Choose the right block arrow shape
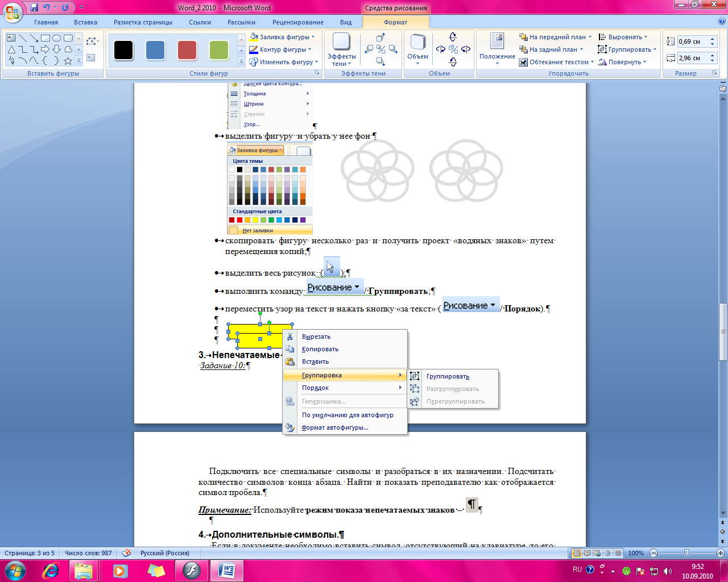This screenshot has height=582, width=728. point(45,49)
